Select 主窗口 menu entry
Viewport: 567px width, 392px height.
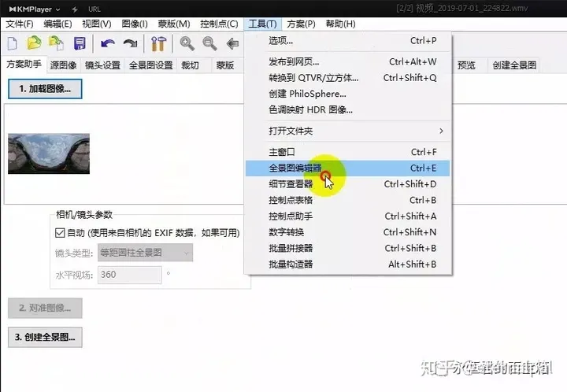348,152
